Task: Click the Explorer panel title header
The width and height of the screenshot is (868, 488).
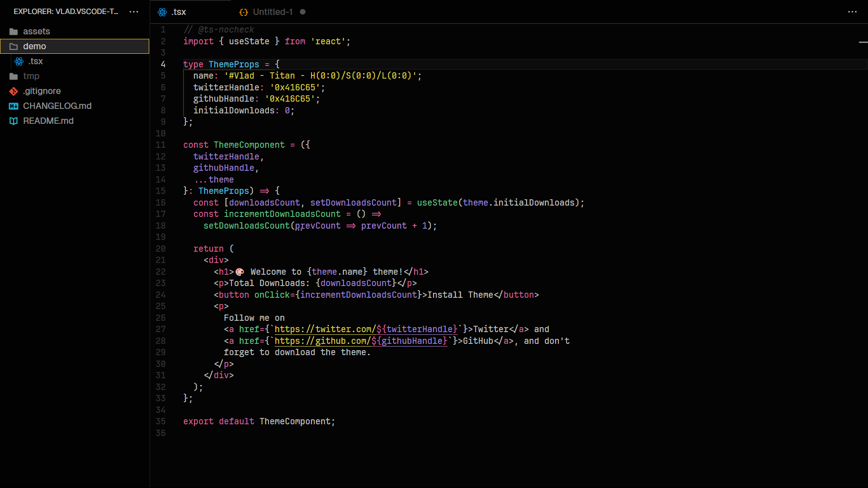Action: (66, 12)
